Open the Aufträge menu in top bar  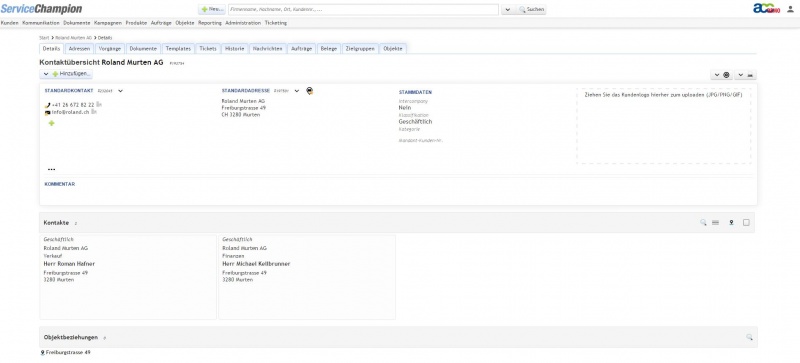click(x=161, y=23)
